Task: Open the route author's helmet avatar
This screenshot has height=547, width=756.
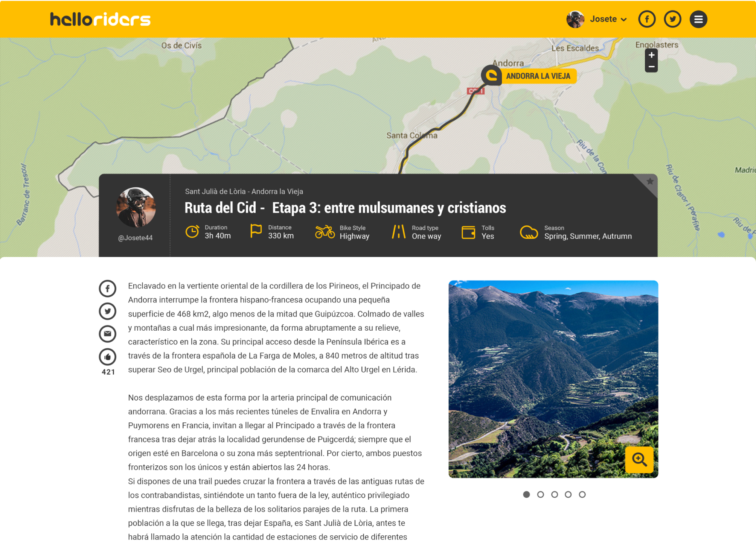Action: point(136,207)
